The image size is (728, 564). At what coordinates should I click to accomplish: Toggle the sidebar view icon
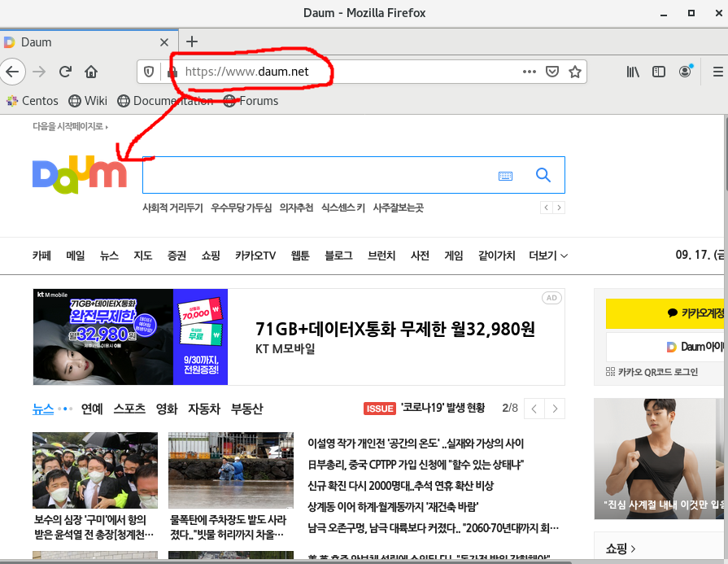coord(659,72)
